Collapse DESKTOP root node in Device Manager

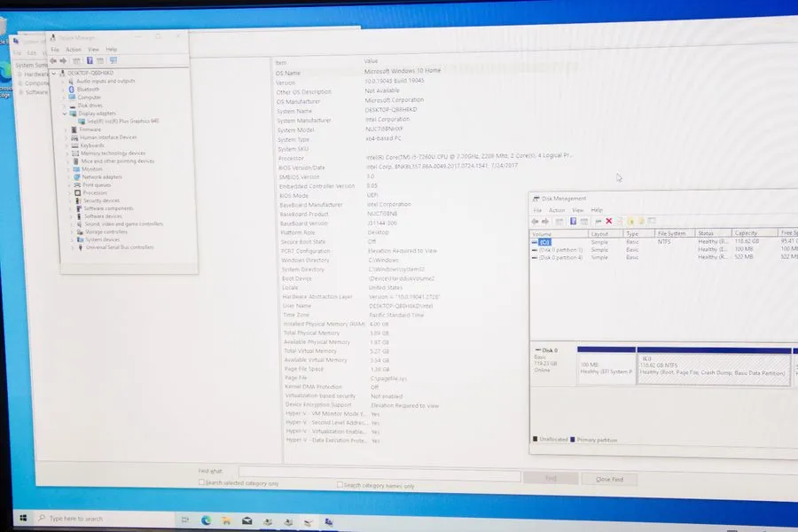54,74
